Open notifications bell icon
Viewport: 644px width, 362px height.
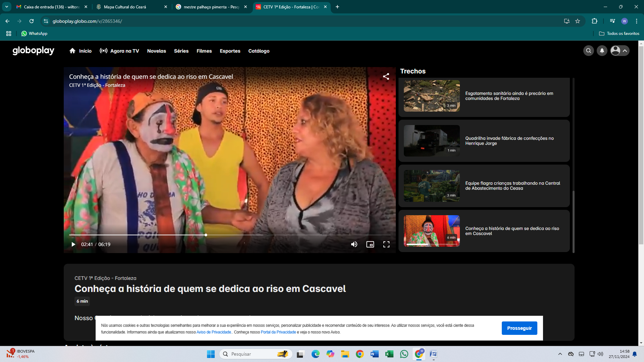[602, 51]
